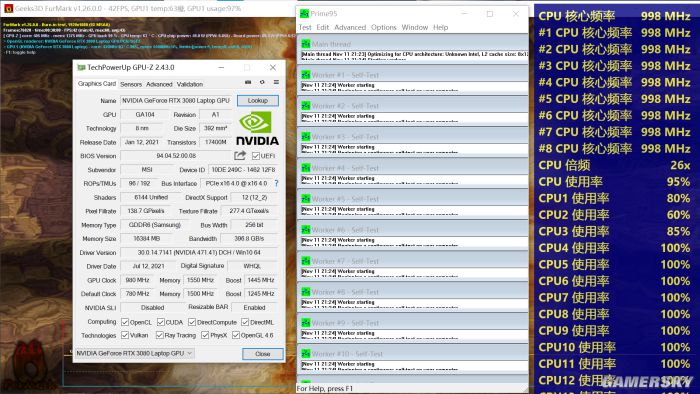Toggle the Ray Tracing checkbox
Screen dimensions: 700x394
(159, 335)
